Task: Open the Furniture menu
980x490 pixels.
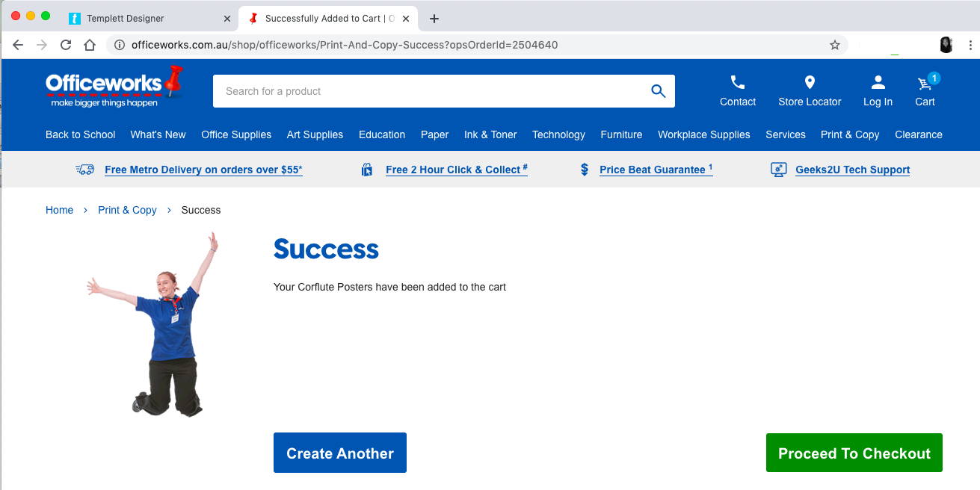Action: pos(621,134)
